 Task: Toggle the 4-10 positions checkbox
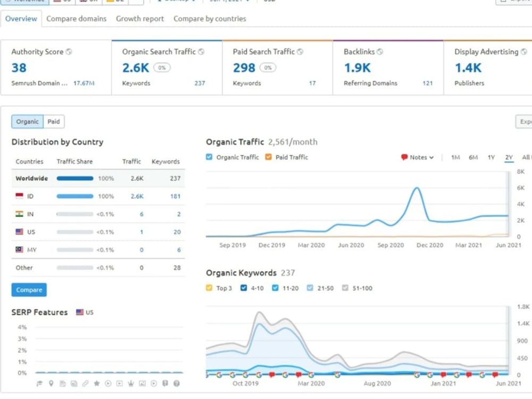tap(244, 288)
